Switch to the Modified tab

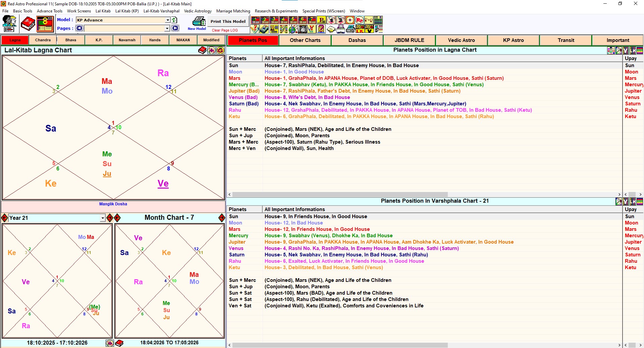click(x=211, y=40)
